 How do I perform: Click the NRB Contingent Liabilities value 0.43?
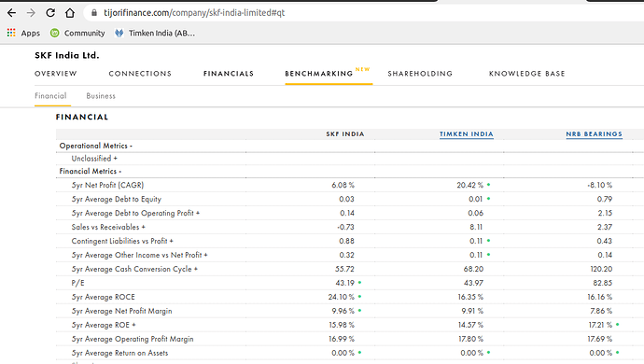pyautogui.click(x=605, y=241)
